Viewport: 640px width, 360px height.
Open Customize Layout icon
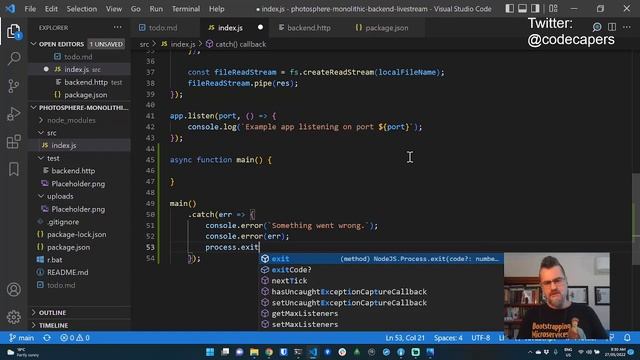[553, 9]
